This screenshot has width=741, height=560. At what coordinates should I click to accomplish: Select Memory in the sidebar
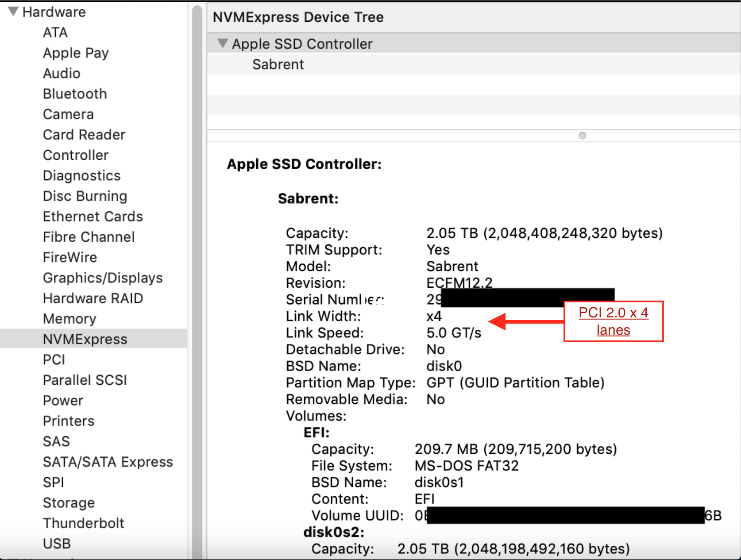(69, 318)
